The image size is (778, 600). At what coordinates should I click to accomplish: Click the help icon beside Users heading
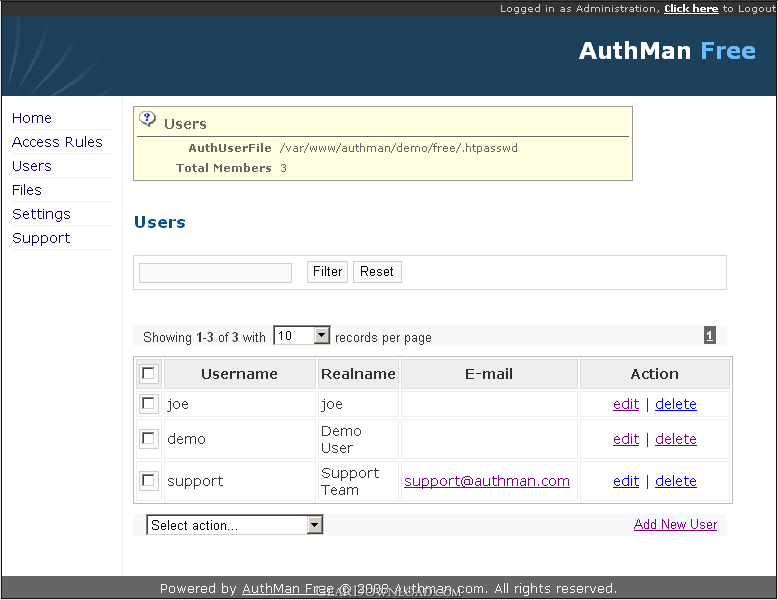click(x=147, y=120)
